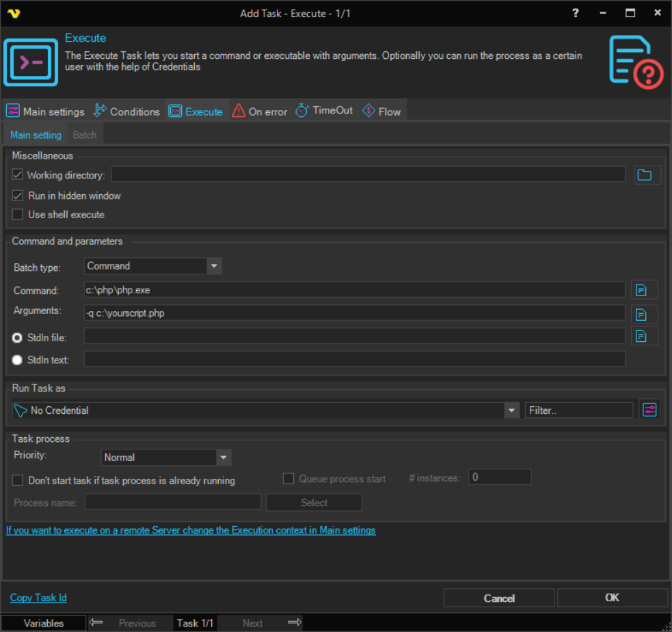Disable Run in hidden window

coord(17,196)
